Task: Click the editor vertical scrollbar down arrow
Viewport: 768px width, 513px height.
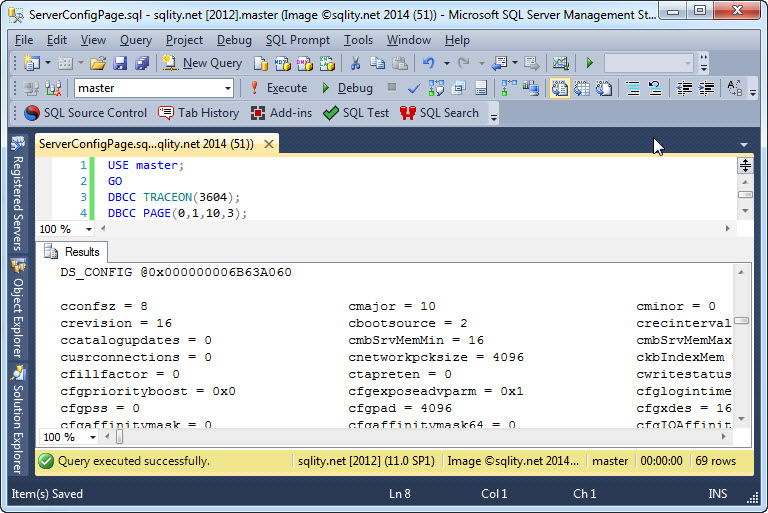Action: coord(745,211)
